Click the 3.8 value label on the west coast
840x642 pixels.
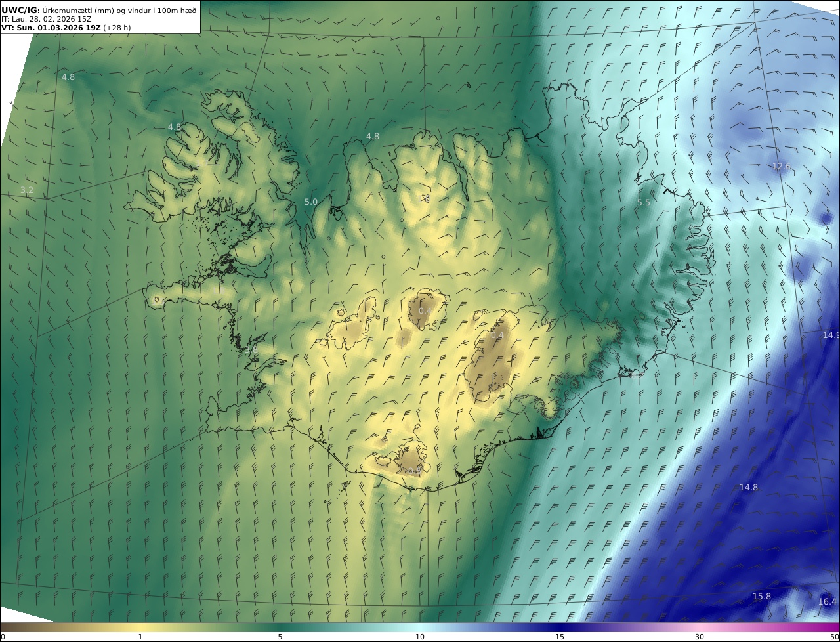pos(251,350)
